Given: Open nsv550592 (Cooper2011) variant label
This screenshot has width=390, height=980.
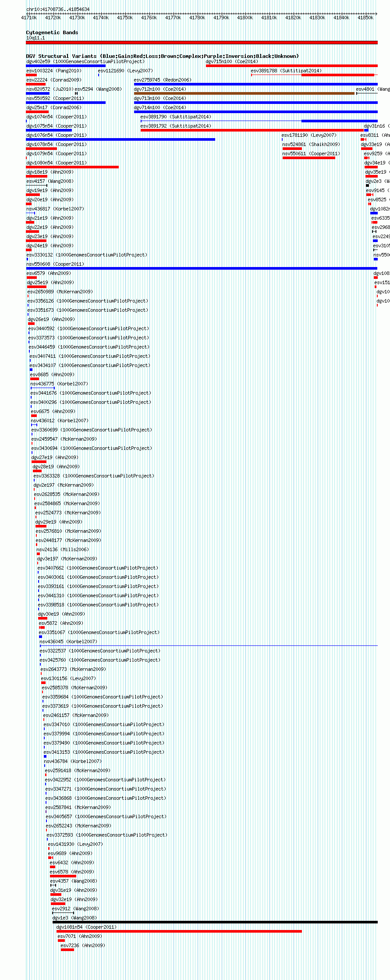Looking at the screenshot, I should 55,98.
